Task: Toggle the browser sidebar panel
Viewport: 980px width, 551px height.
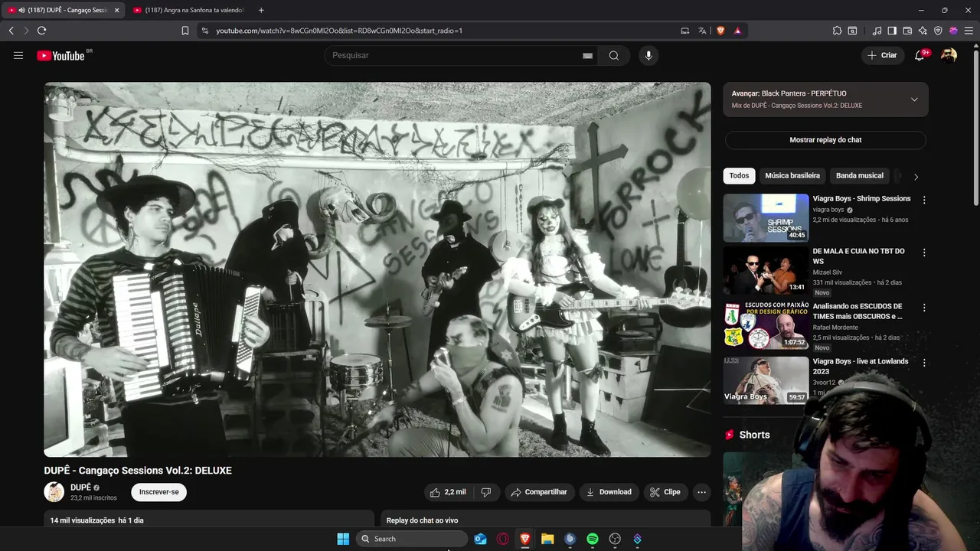Action: [892, 31]
